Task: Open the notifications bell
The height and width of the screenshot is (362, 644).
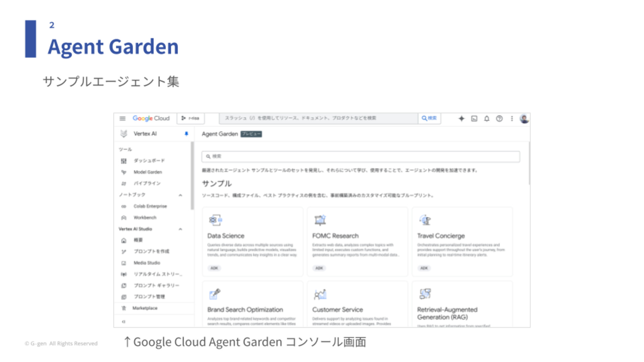Action: coord(487,118)
